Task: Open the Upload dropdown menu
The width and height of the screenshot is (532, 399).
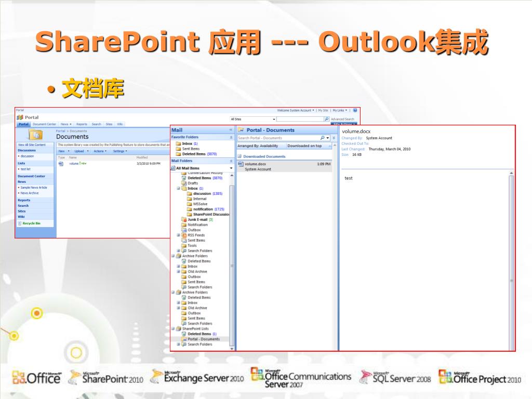Action: [x=82, y=151]
